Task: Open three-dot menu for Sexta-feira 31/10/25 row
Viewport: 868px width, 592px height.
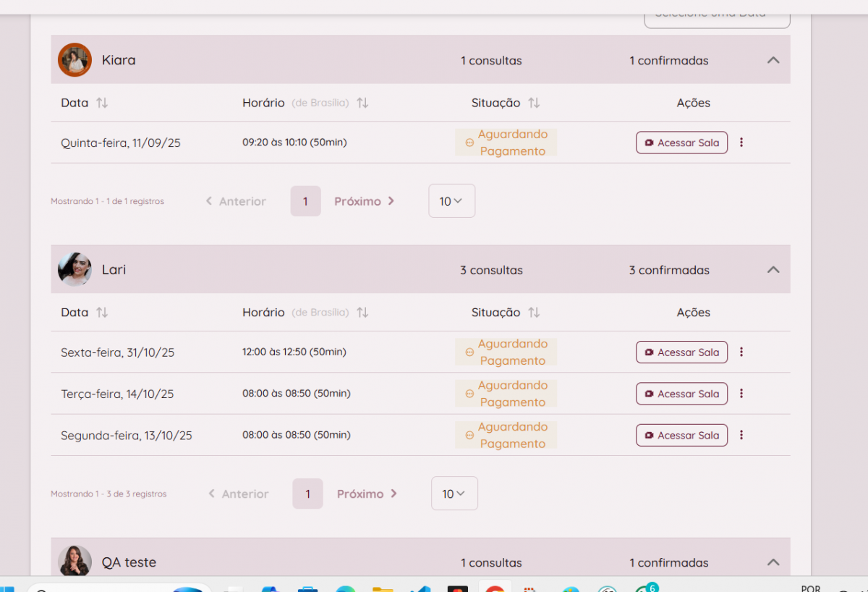Action: [x=741, y=352]
